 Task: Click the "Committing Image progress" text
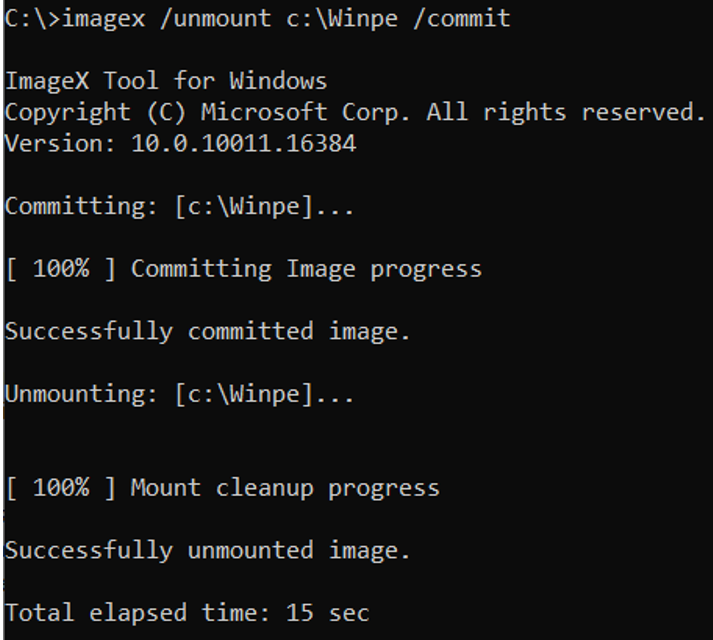click(306, 269)
